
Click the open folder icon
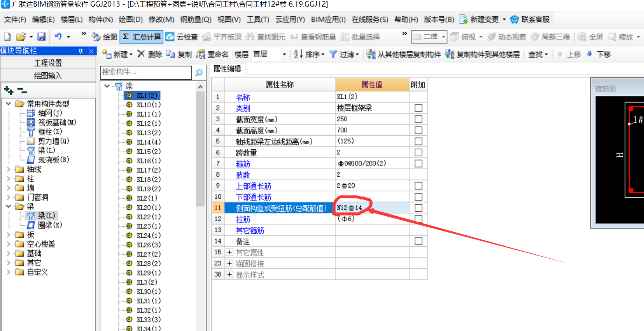21,37
